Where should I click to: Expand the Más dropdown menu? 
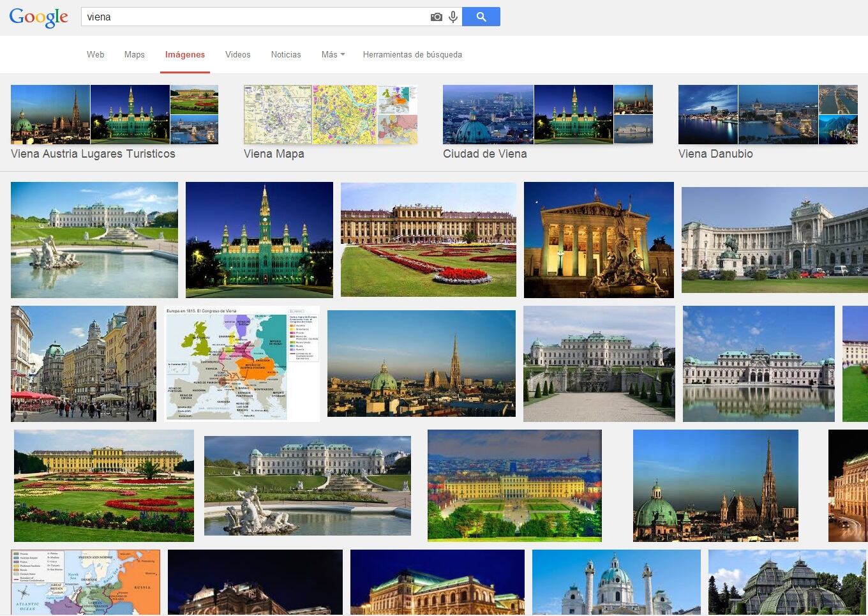click(x=333, y=55)
